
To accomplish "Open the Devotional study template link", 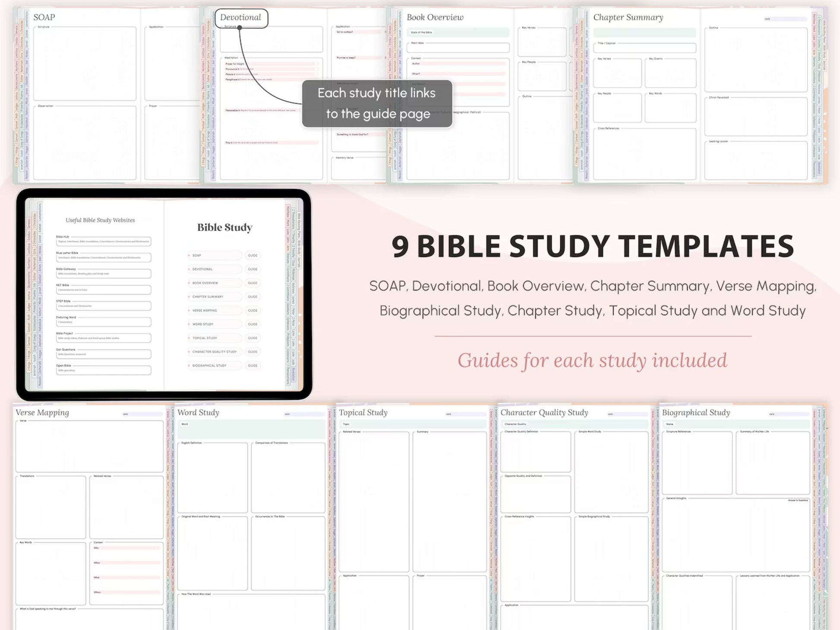I will pyautogui.click(x=215, y=269).
